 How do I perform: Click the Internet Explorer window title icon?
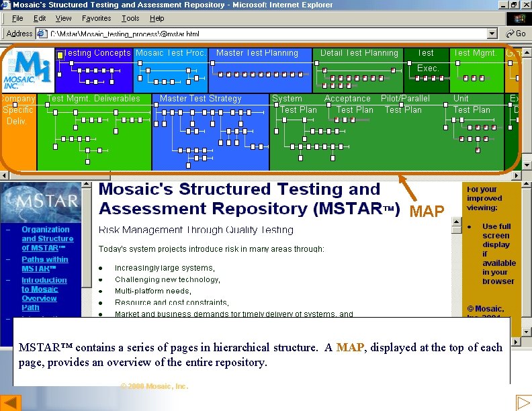[6, 5]
